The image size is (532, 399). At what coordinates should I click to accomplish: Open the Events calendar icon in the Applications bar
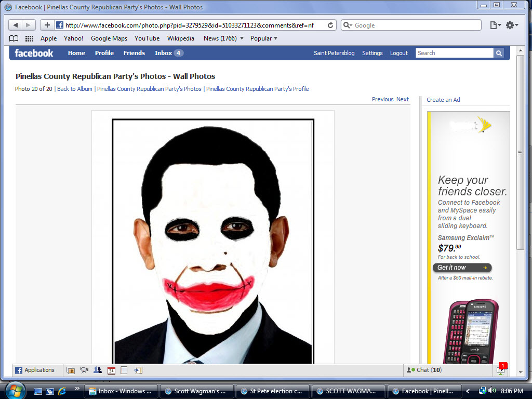point(111,370)
